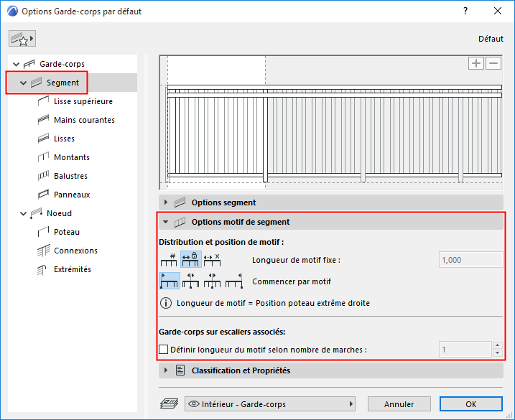Enable pattern length by number of steps
The width and height of the screenshot is (515, 420).
[x=163, y=350]
